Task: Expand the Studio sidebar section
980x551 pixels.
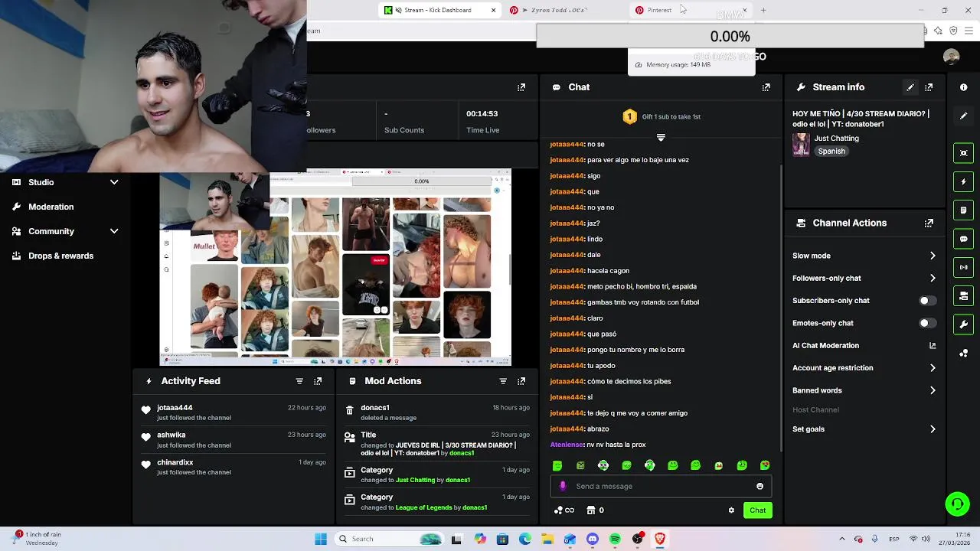Action: tap(66, 182)
